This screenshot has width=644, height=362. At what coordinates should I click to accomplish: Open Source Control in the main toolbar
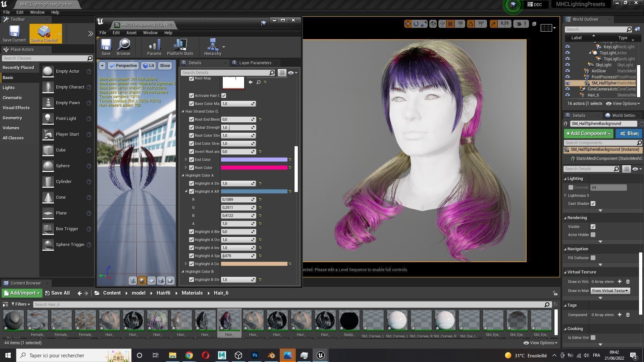(44, 34)
